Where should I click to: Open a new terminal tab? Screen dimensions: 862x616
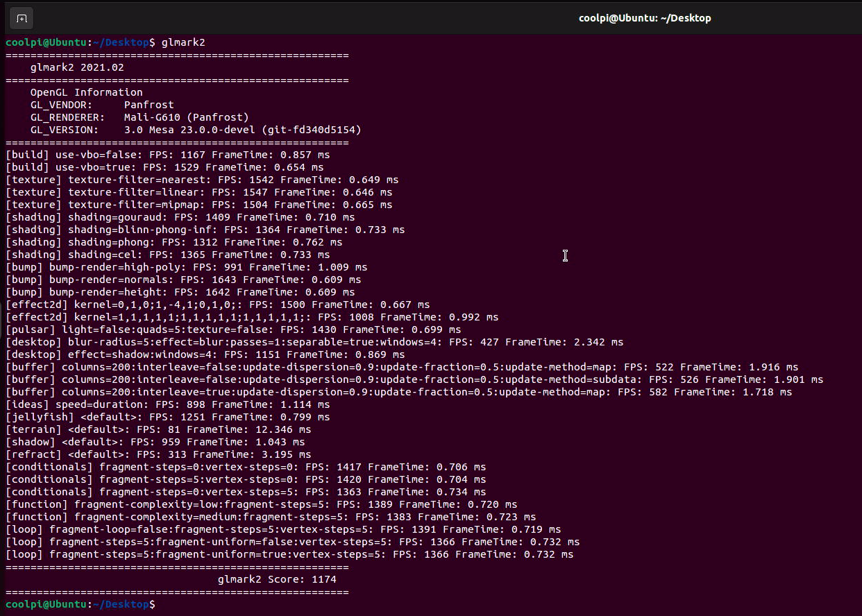22,18
